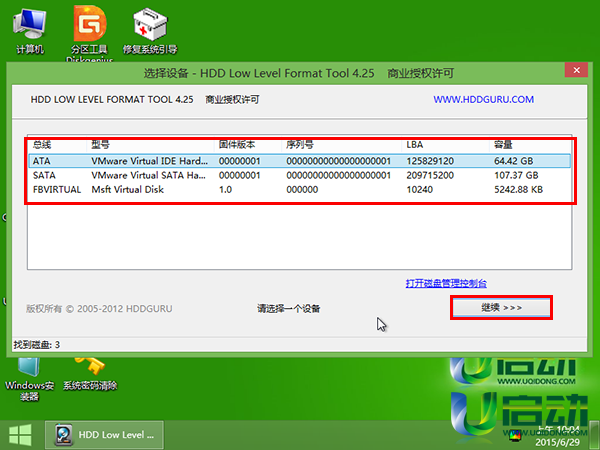Select the ATA VMware Virtual IDE Hard row
The height and width of the screenshot is (450, 600).
(x=300, y=161)
